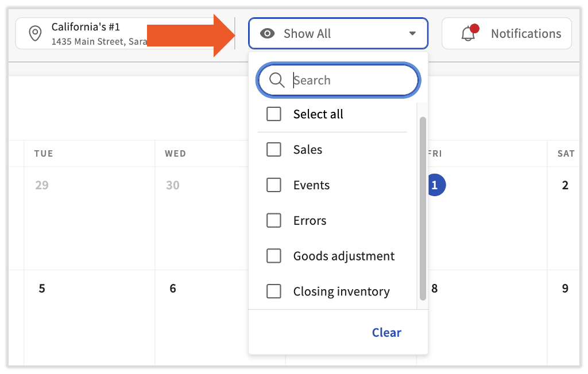The image size is (588, 374).
Task: Click the Clear link
Action: pyautogui.click(x=386, y=333)
